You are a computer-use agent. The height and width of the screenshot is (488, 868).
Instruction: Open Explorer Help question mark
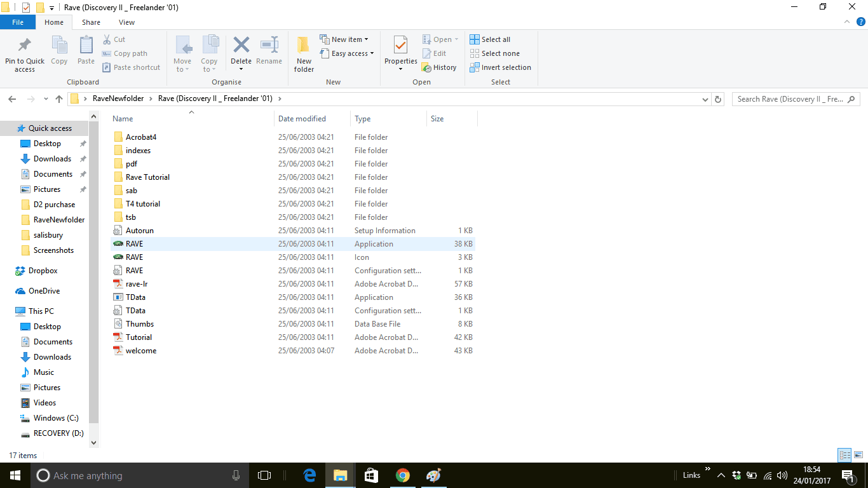coord(861,22)
